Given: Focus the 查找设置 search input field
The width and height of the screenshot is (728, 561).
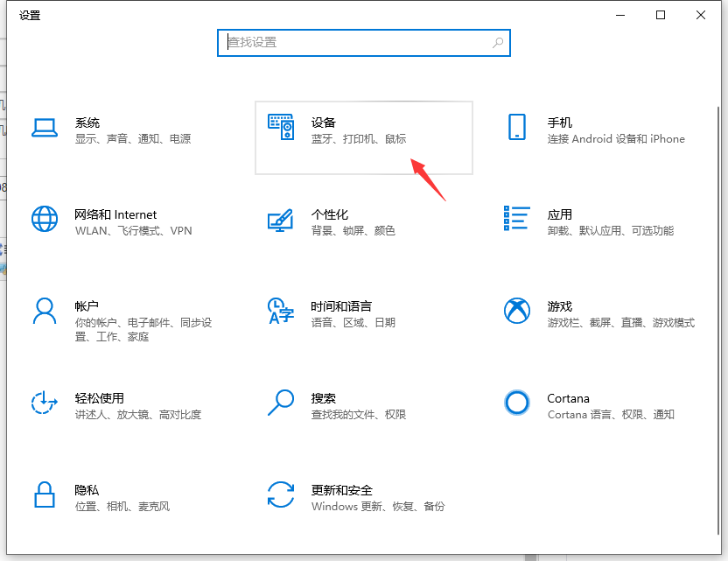Looking at the screenshot, I should 354,42.
